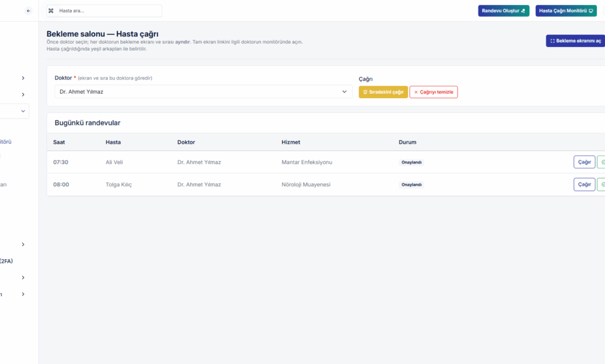Expand the sidebar chevron just below (2FA)
Screen dimensions: 605x364
point(23,278)
